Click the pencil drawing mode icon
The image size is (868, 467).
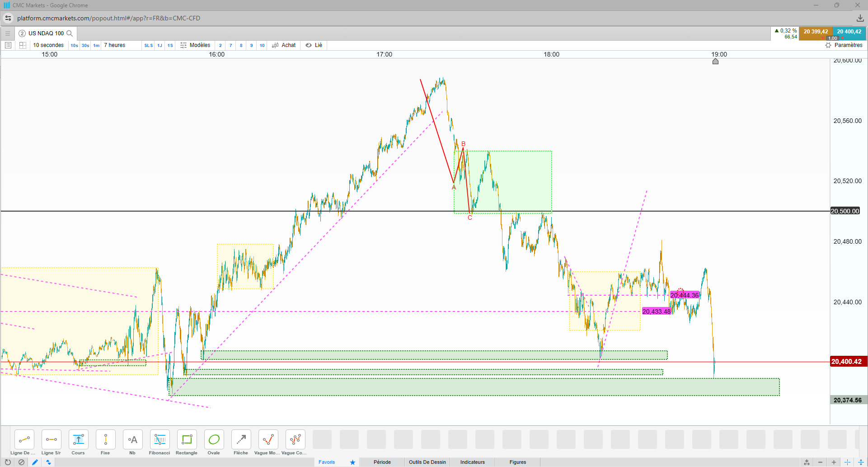pos(35,462)
